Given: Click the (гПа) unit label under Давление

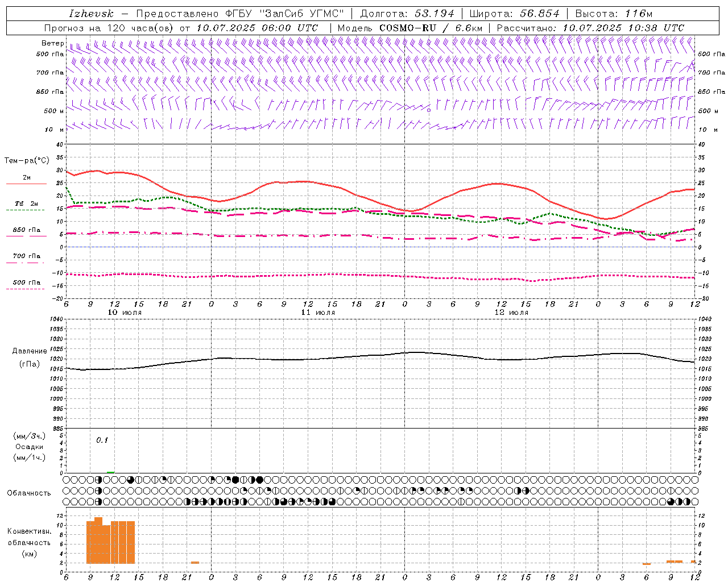Looking at the screenshot, I should pyautogui.click(x=30, y=364).
